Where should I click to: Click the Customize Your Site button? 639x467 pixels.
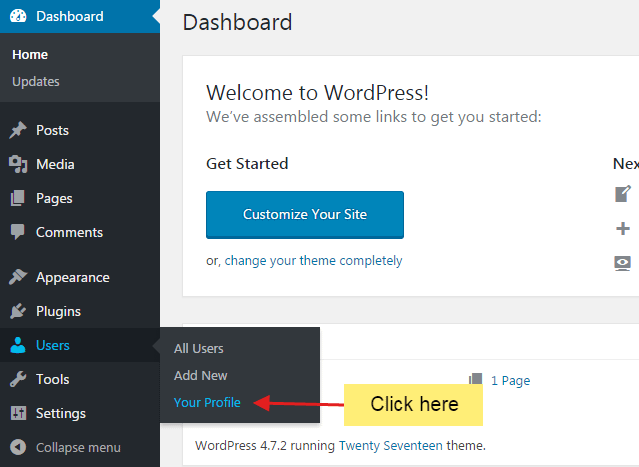click(x=305, y=215)
